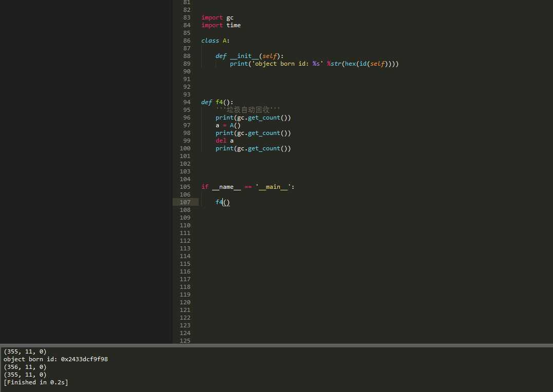Click the 'class A:' definition
The image size is (553, 392).
click(216, 41)
